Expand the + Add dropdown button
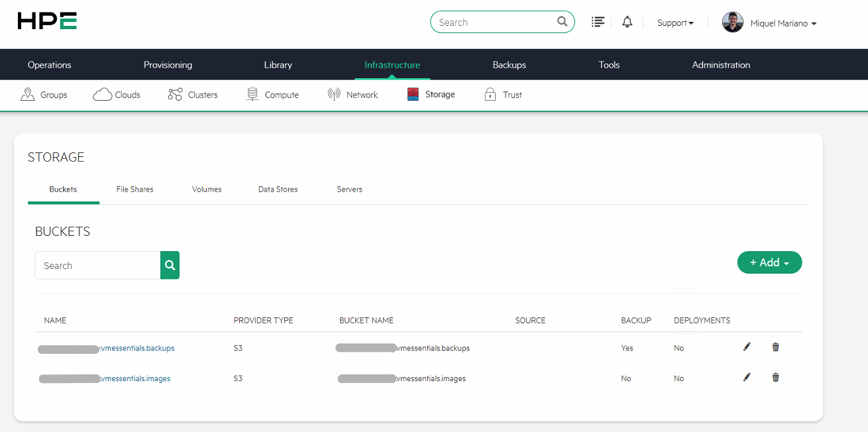Viewport: 868px width, 432px height. pyautogui.click(x=769, y=262)
